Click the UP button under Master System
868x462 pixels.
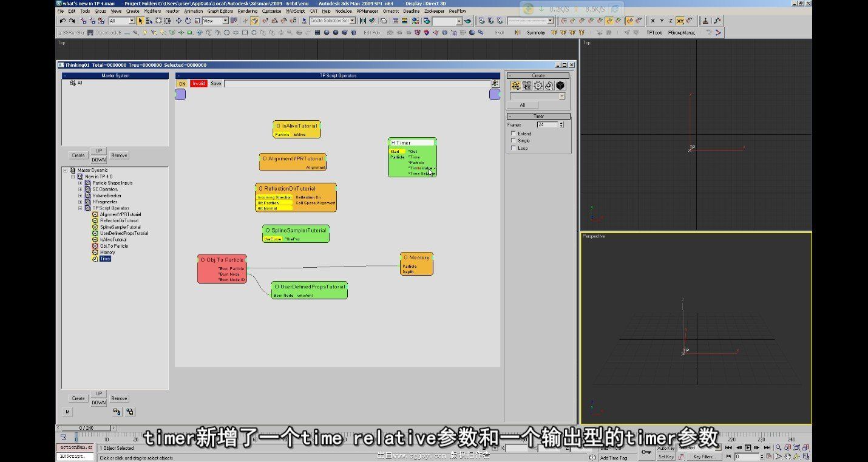(x=99, y=151)
